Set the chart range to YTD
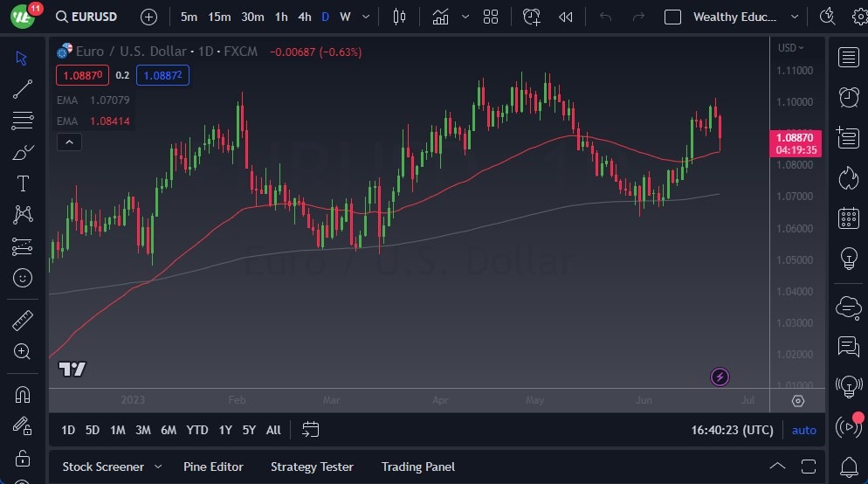 197,430
